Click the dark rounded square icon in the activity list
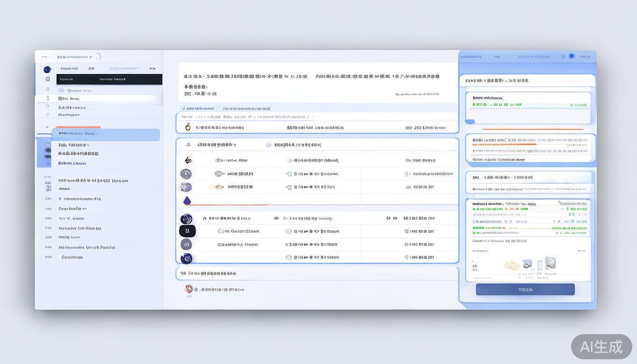Viewport: 637px width, 364px height. pyautogui.click(x=186, y=231)
